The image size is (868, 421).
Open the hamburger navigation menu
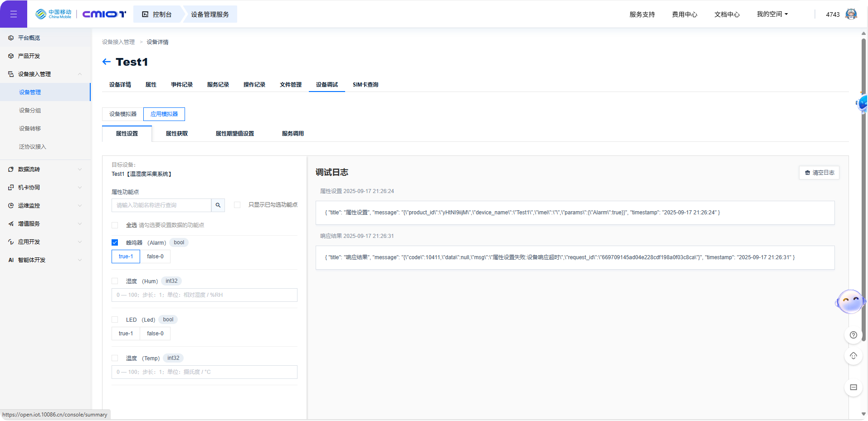point(14,14)
